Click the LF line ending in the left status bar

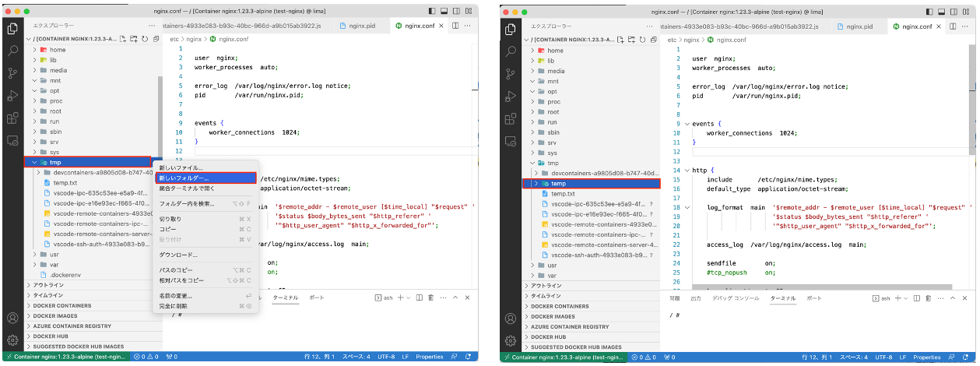[x=405, y=357]
